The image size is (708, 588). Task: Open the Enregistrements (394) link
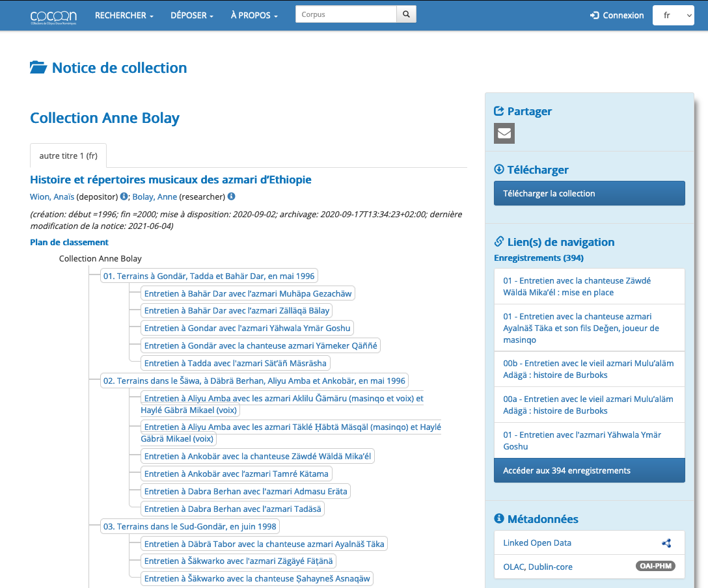[x=539, y=258]
